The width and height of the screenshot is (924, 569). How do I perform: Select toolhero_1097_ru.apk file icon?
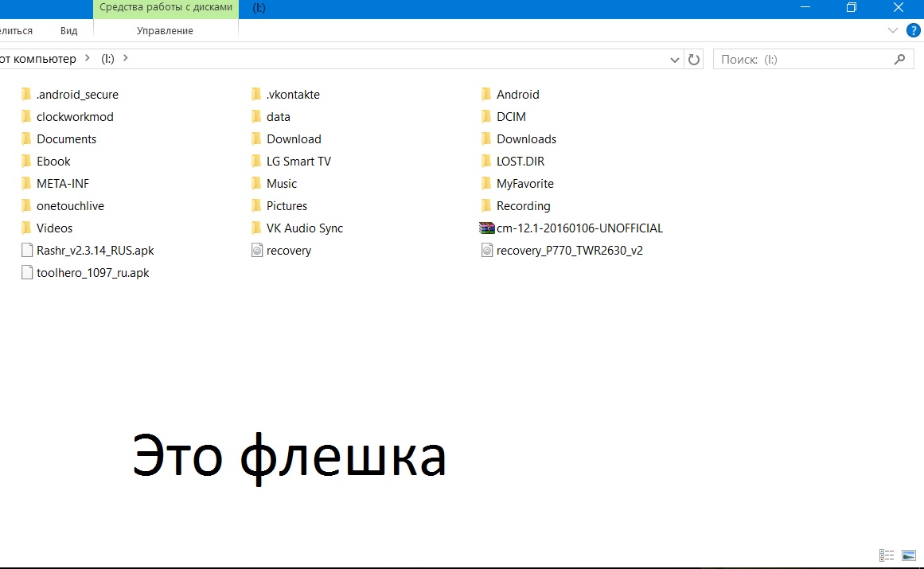(x=27, y=273)
